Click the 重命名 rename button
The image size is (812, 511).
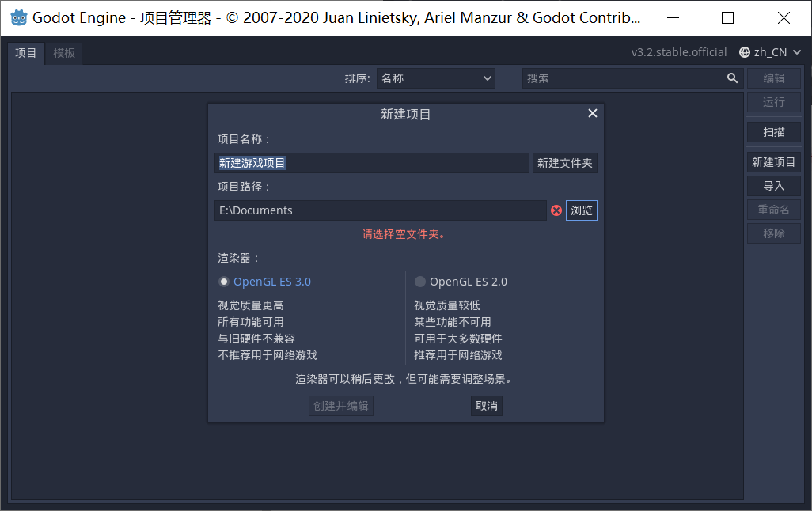click(x=774, y=210)
